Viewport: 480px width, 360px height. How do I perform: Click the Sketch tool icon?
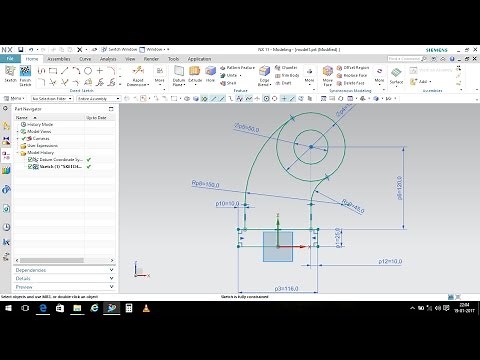[10, 71]
